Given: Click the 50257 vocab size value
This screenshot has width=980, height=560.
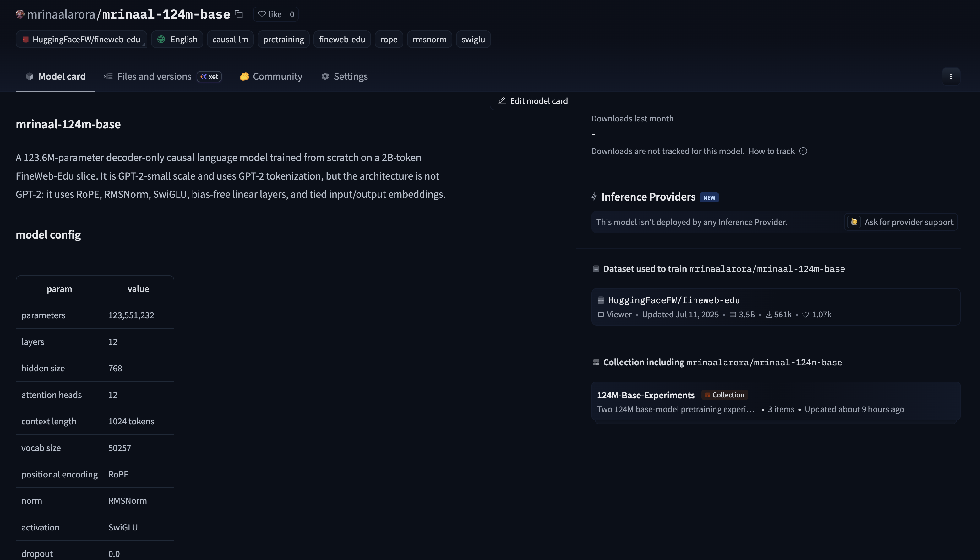Looking at the screenshot, I should pyautogui.click(x=120, y=448).
